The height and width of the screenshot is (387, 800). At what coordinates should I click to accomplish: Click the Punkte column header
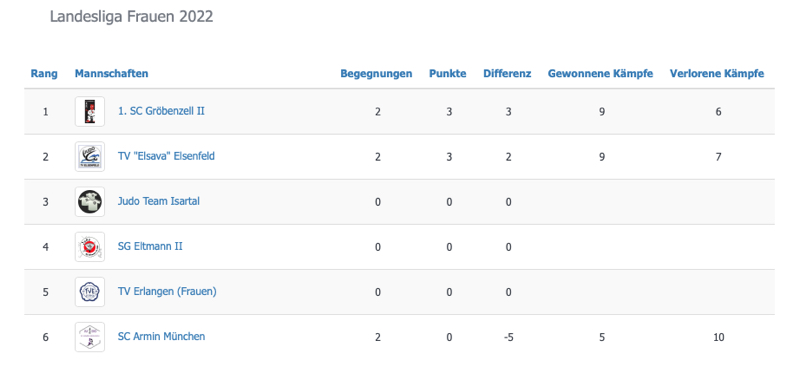coord(447,73)
